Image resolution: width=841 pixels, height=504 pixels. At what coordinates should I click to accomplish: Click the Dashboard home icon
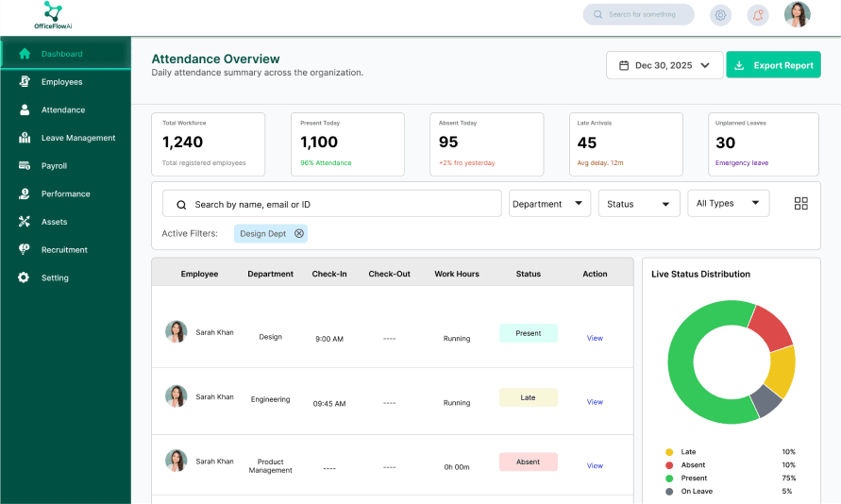pos(25,54)
